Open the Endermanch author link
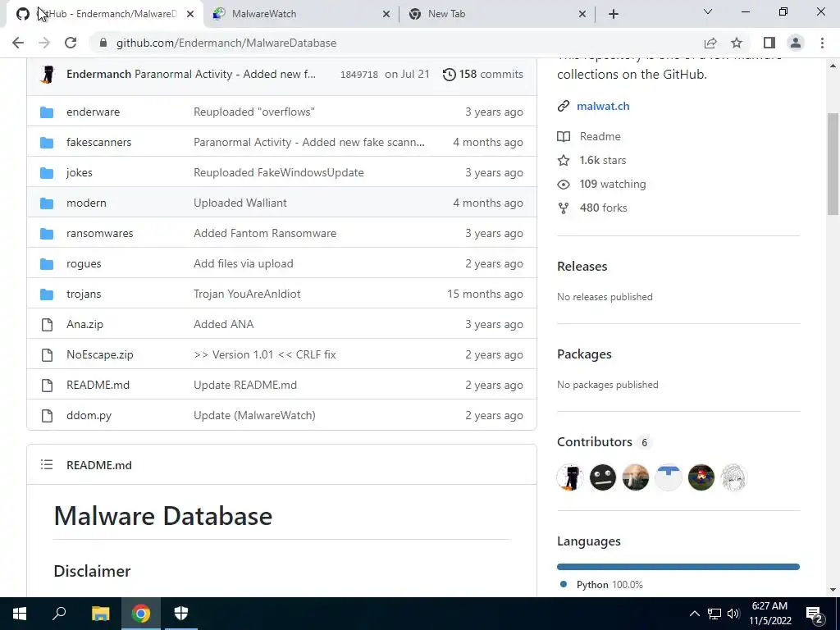 [x=98, y=74]
